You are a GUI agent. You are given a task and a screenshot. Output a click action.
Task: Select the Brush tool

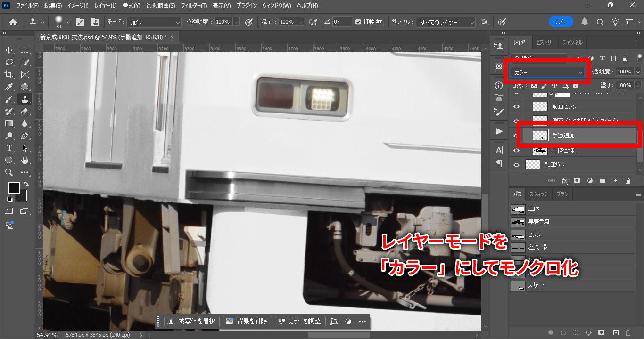click(9, 99)
